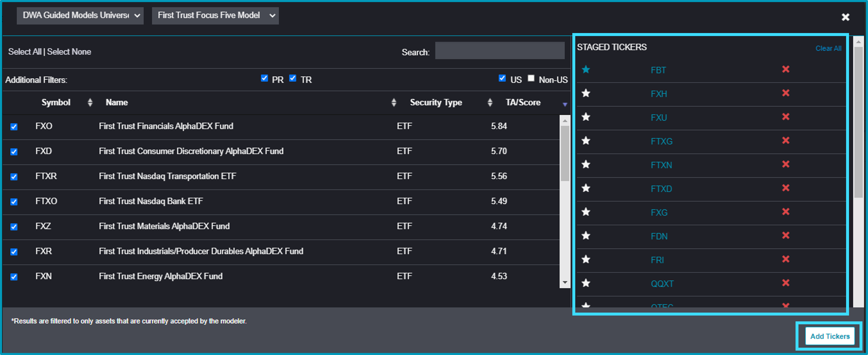Screen dimensions: 868x355
Task: Click into the Search field
Action: click(x=500, y=51)
